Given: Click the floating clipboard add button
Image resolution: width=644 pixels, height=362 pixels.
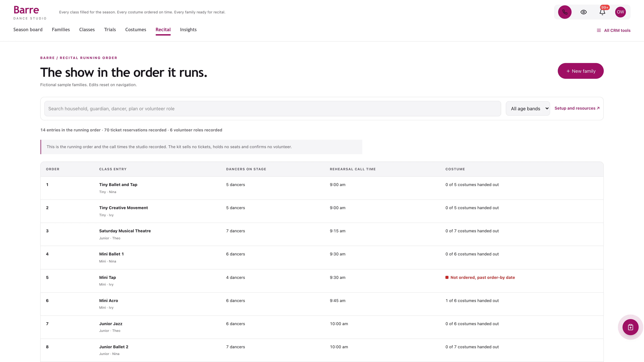Looking at the screenshot, I should [x=630, y=327].
